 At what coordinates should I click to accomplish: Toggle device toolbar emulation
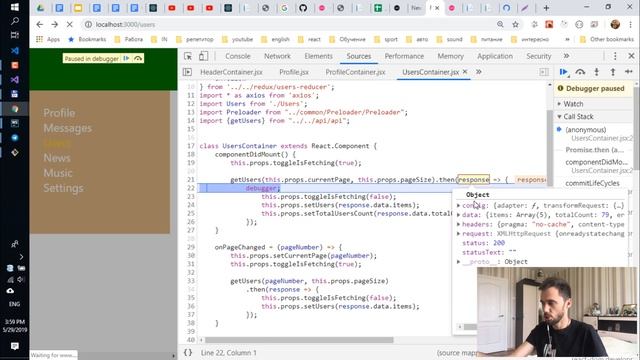(x=203, y=56)
